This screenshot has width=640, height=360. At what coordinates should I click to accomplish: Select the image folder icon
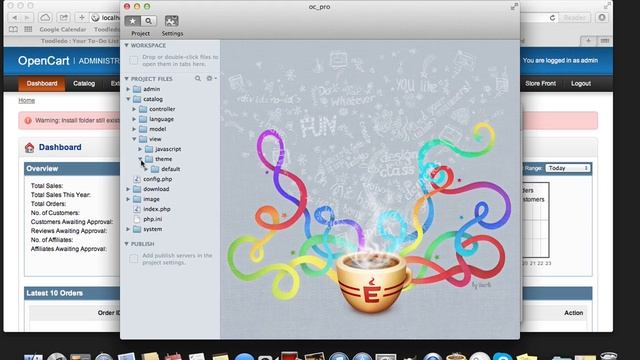tap(137, 199)
